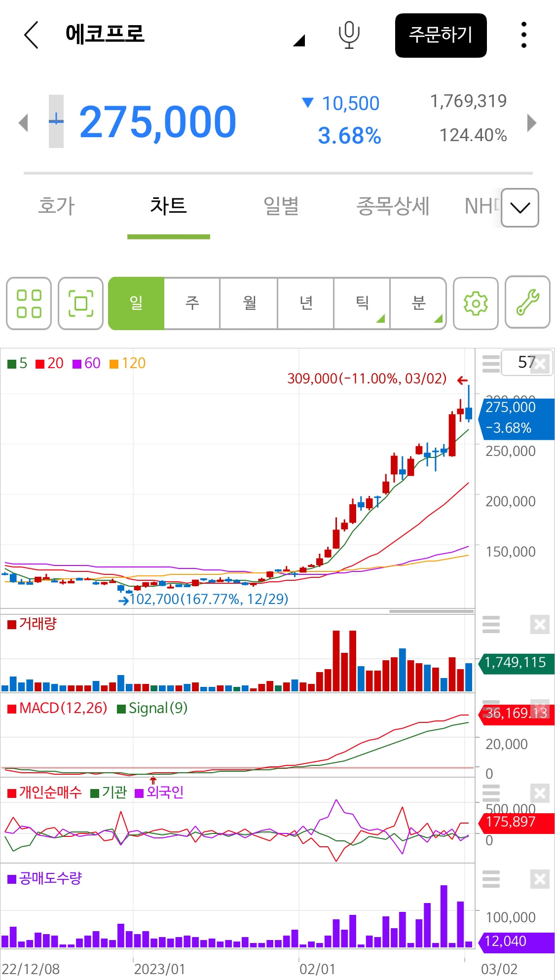Switch to the 호가 tab

(x=56, y=206)
